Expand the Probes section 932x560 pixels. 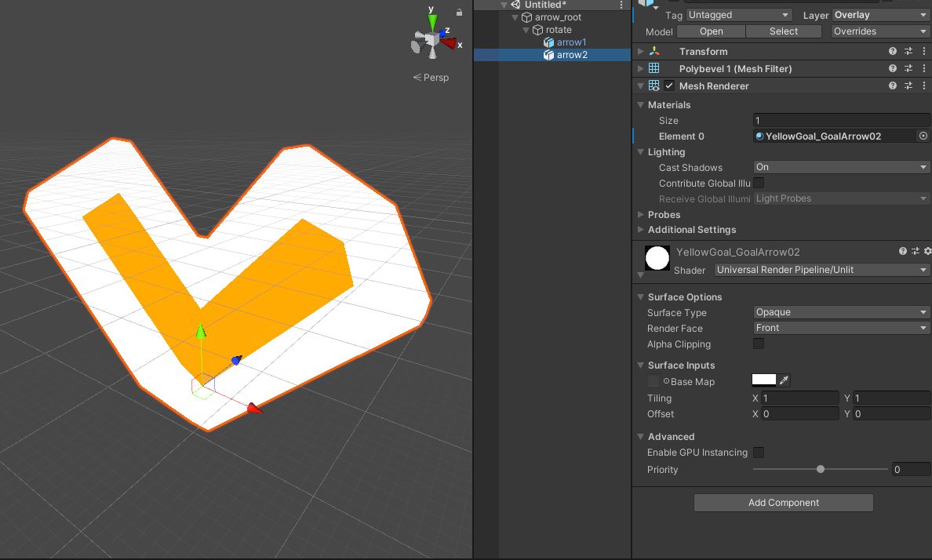pyautogui.click(x=640, y=214)
